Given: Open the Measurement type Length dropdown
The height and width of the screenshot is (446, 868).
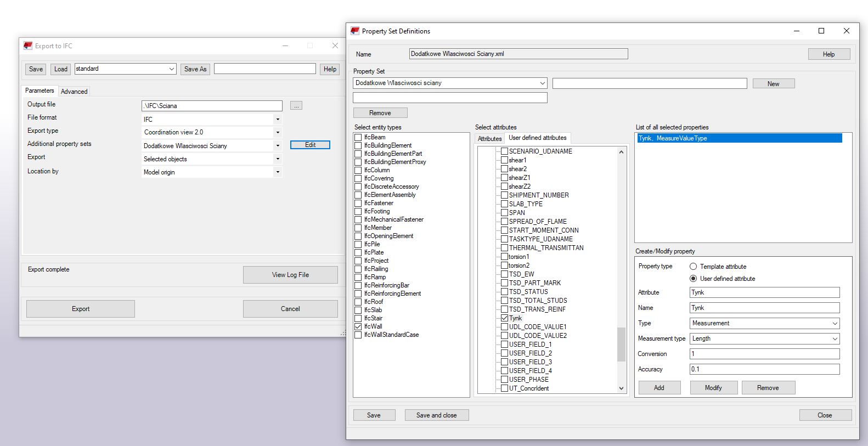Looking at the screenshot, I should pos(835,338).
